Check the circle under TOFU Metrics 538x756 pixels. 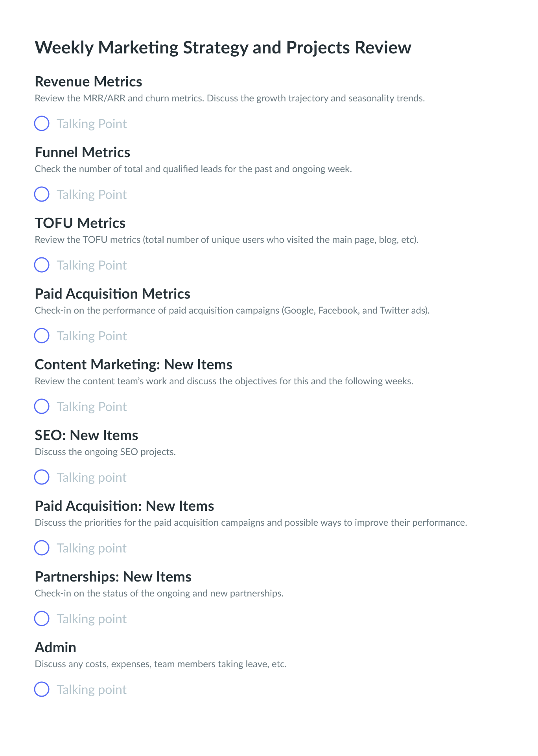(42, 265)
